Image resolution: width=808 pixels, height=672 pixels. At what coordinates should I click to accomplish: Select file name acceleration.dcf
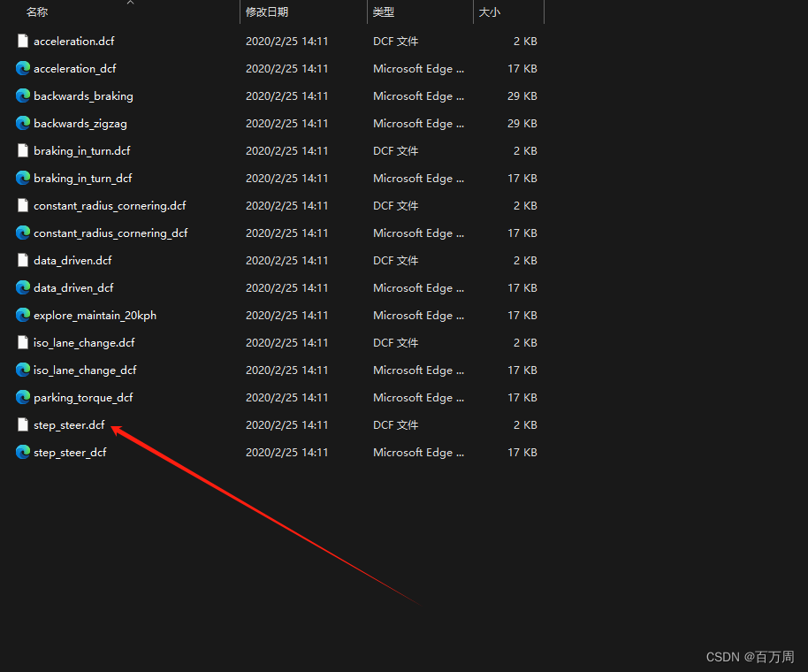click(73, 42)
